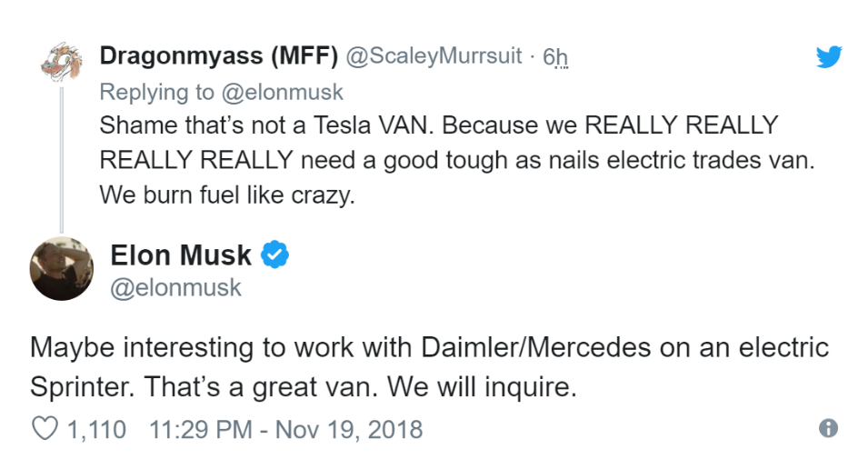Image resolution: width=868 pixels, height=469 pixels.
Task: Click the Elon Musk display name
Action: pos(181,255)
